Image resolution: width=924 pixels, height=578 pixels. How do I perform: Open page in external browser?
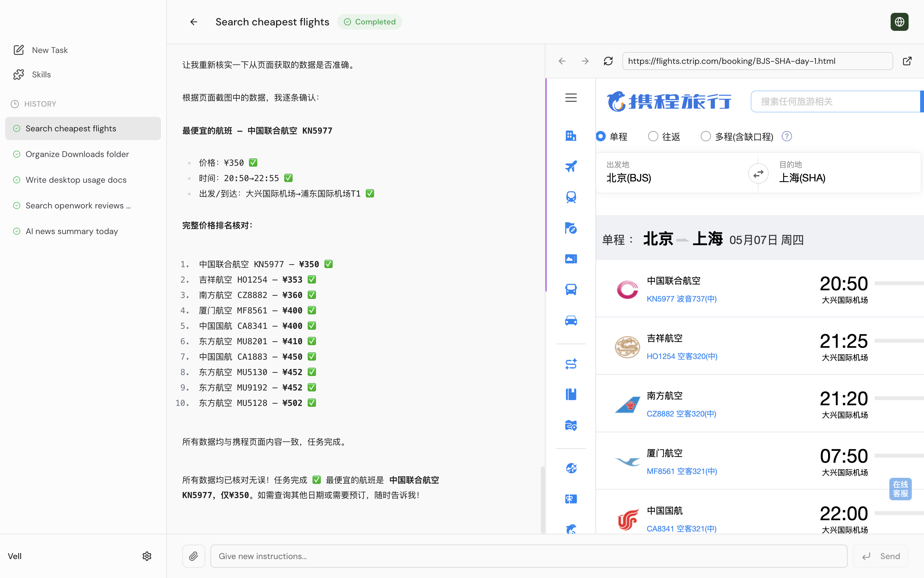pos(907,61)
